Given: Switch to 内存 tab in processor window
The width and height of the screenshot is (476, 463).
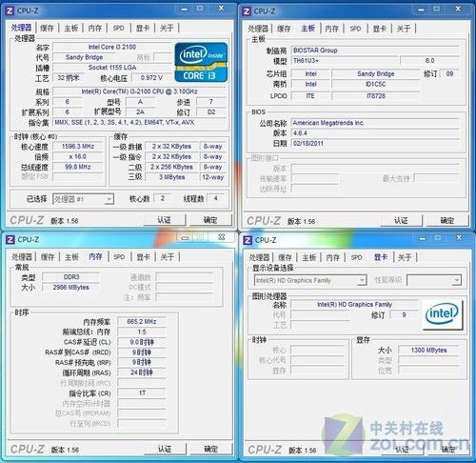Looking at the screenshot, I should coord(95,28).
